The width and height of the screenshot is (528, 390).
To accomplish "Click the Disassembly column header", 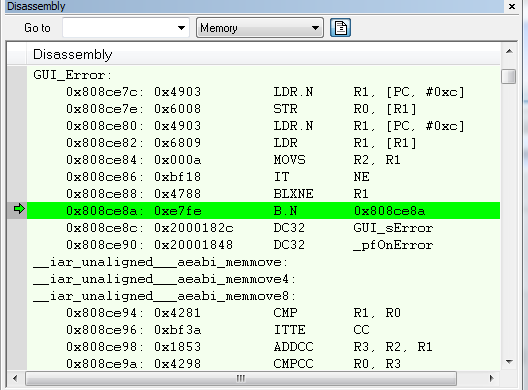I will (263, 54).
